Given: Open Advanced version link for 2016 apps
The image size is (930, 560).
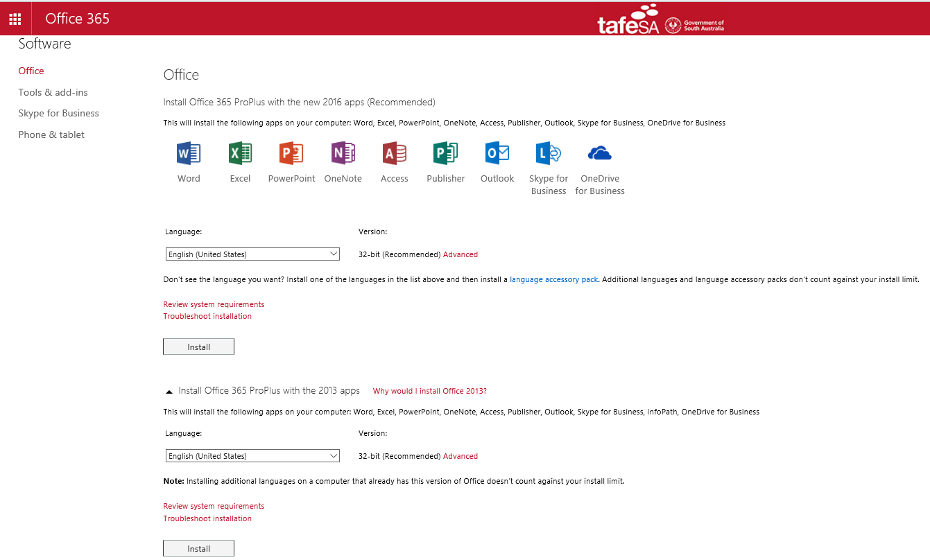Looking at the screenshot, I should pos(460,254).
